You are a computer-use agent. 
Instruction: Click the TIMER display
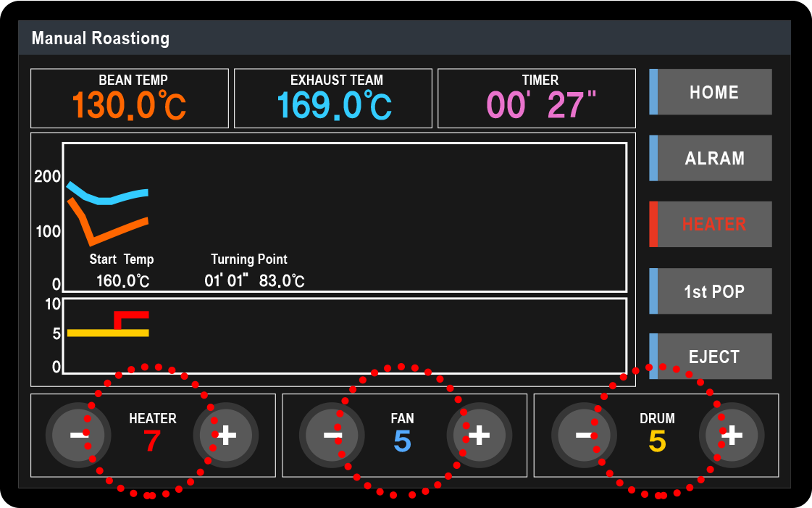coord(537,99)
